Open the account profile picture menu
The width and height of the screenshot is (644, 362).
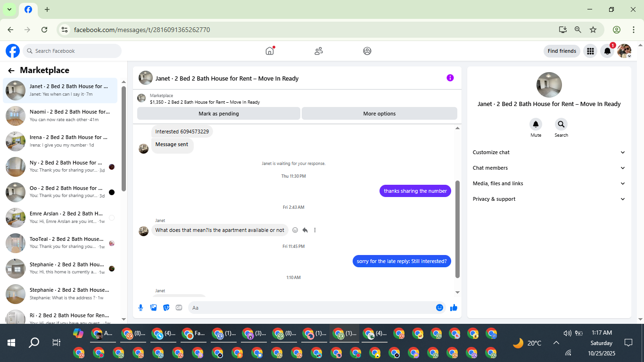624,51
